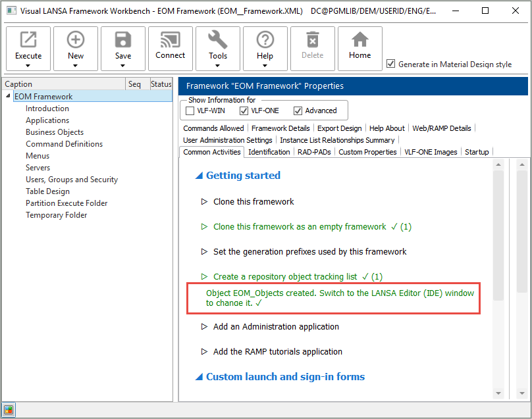Click the Connect cast icon

(x=170, y=39)
